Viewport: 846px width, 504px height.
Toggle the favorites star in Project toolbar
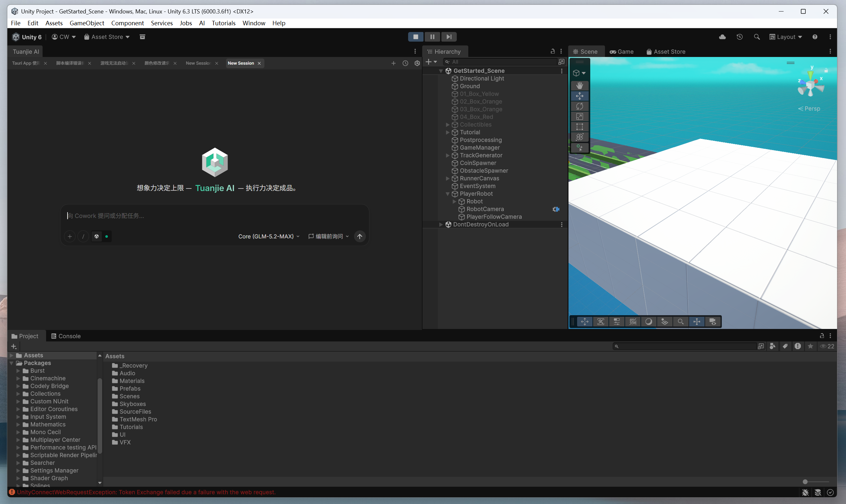pyautogui.click(x=810, y=346)
